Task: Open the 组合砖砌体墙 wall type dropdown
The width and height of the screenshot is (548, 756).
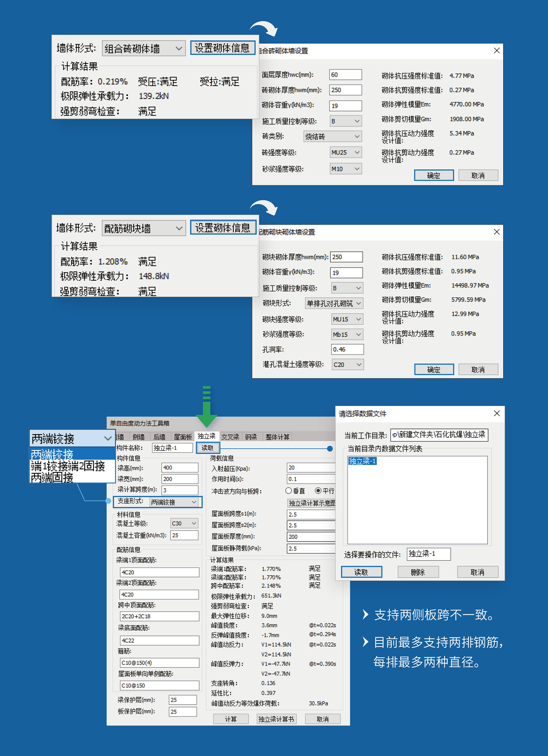Action: click(144, 49)
